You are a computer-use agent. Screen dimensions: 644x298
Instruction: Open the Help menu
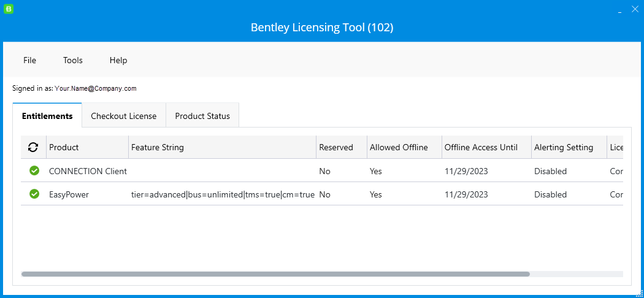(x=118, y=60)
